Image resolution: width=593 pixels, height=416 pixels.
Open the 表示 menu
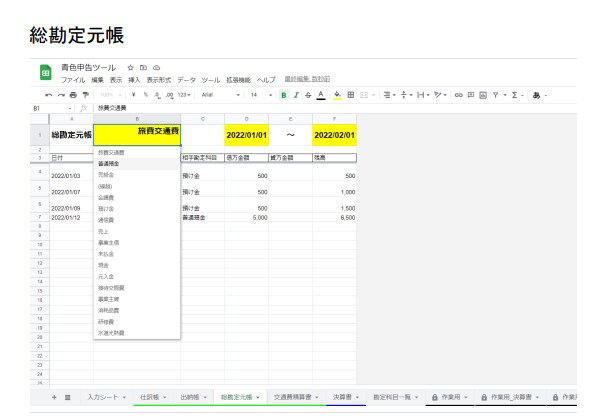click(x=116, y=80)
